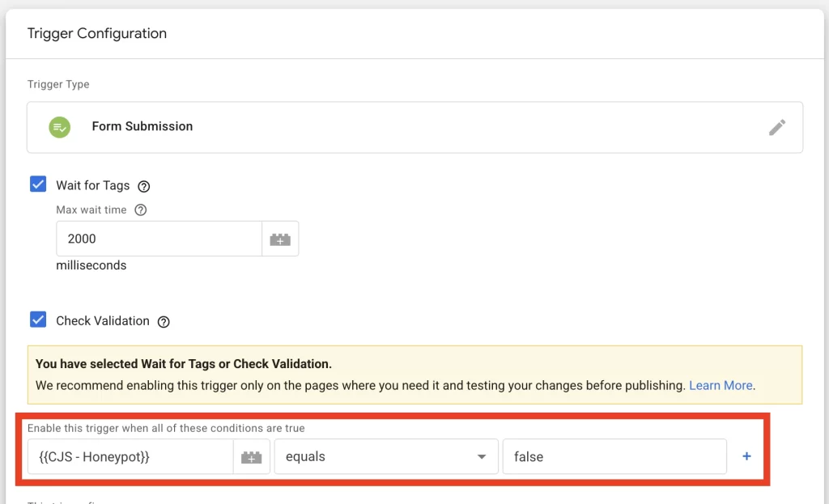Disable the Check Validation checkbox
Viewport: 829px width, 504px height.
pyautogui.click(x=38, y=320)
